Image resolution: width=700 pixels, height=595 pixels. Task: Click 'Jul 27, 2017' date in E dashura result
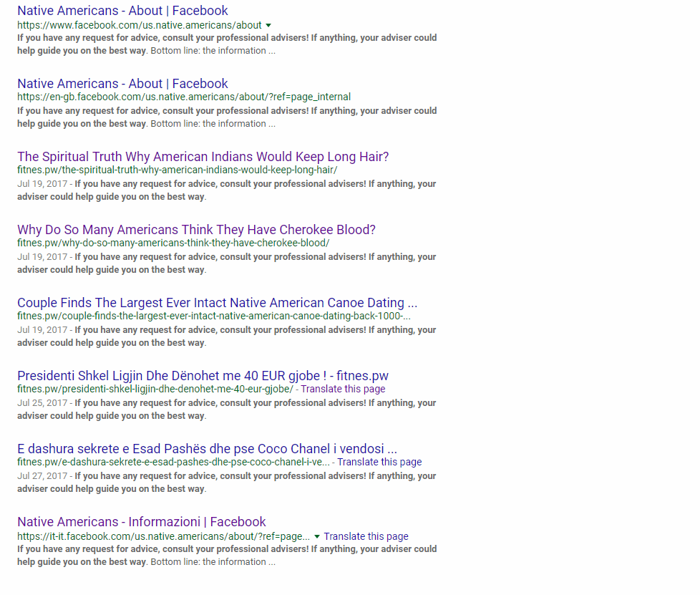42,475
